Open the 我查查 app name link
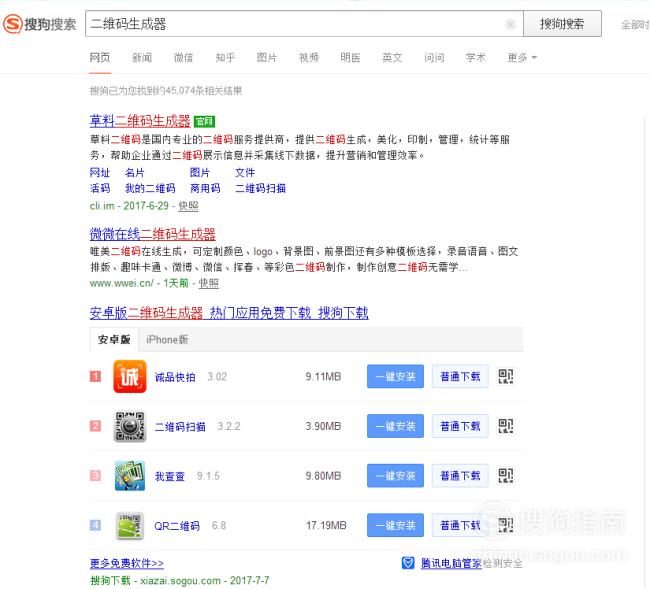The width and height of the screenshot is (650, 589). coord(170,476)
